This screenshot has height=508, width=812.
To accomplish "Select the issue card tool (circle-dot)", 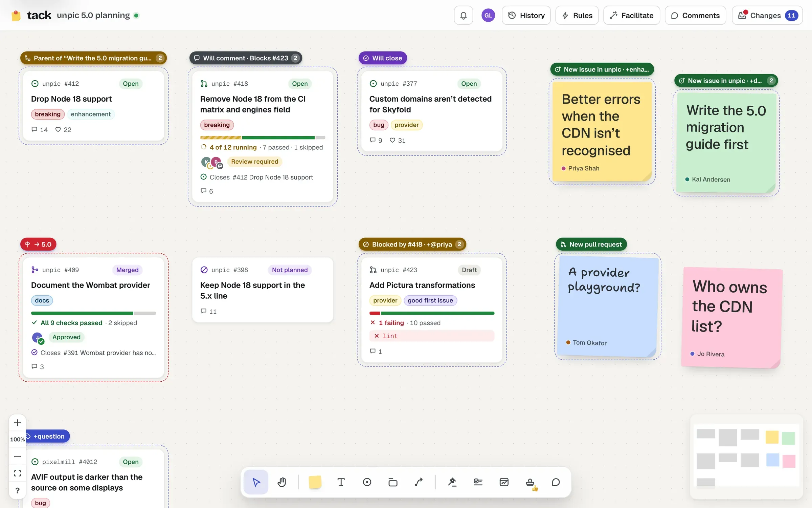I will [x=367, y=482].
